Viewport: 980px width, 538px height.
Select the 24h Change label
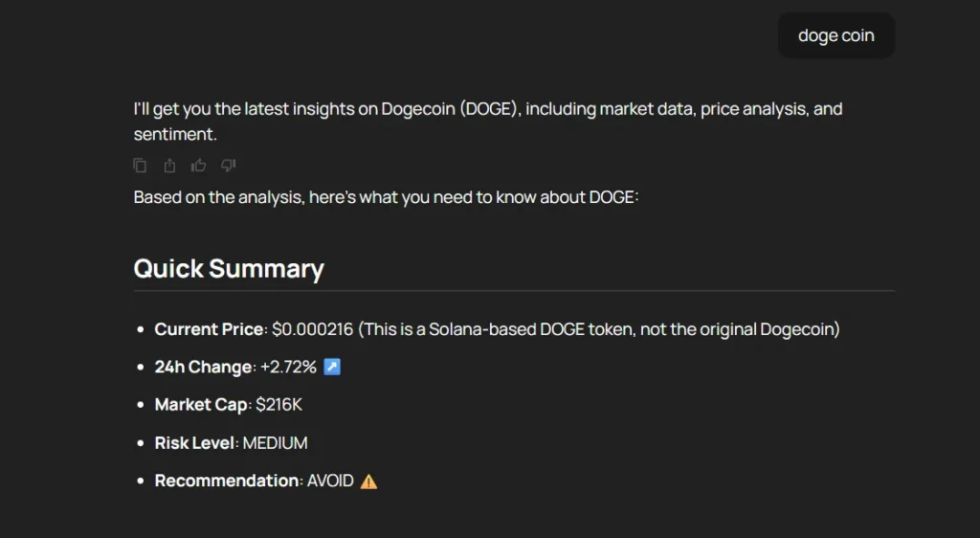(203, 367)
